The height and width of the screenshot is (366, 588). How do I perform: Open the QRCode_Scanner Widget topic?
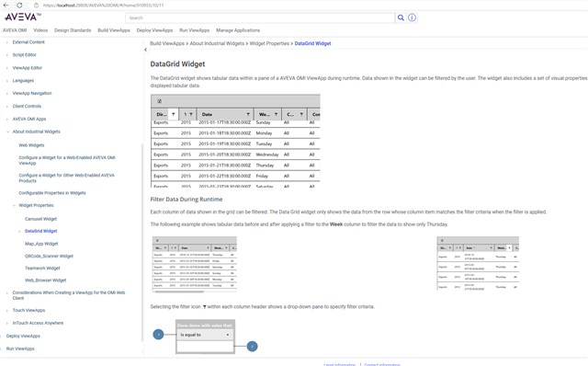click(49, 256)
